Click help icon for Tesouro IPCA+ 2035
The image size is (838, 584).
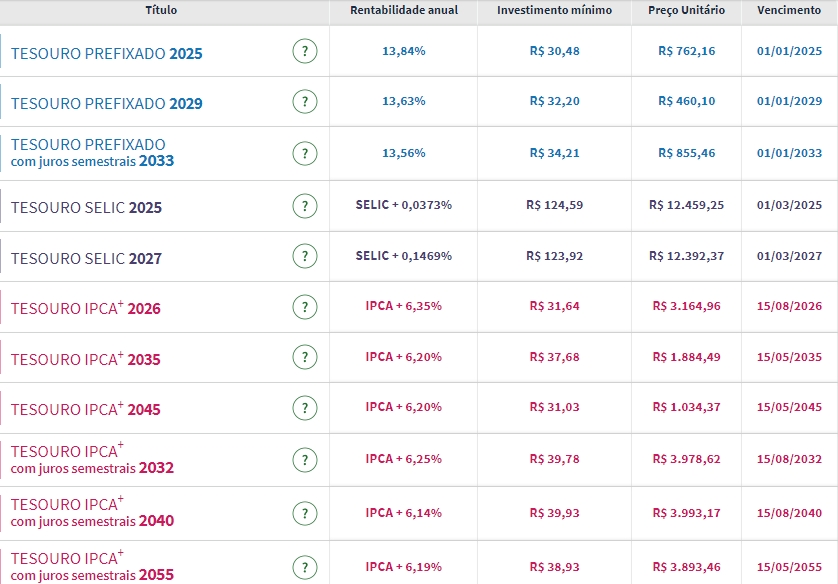click(305, 358)
